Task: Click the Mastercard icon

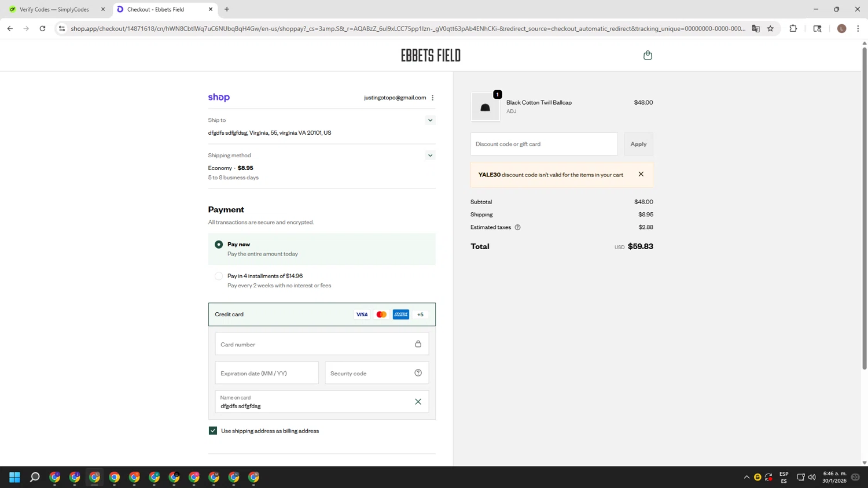Action: (x=381, y=315)
